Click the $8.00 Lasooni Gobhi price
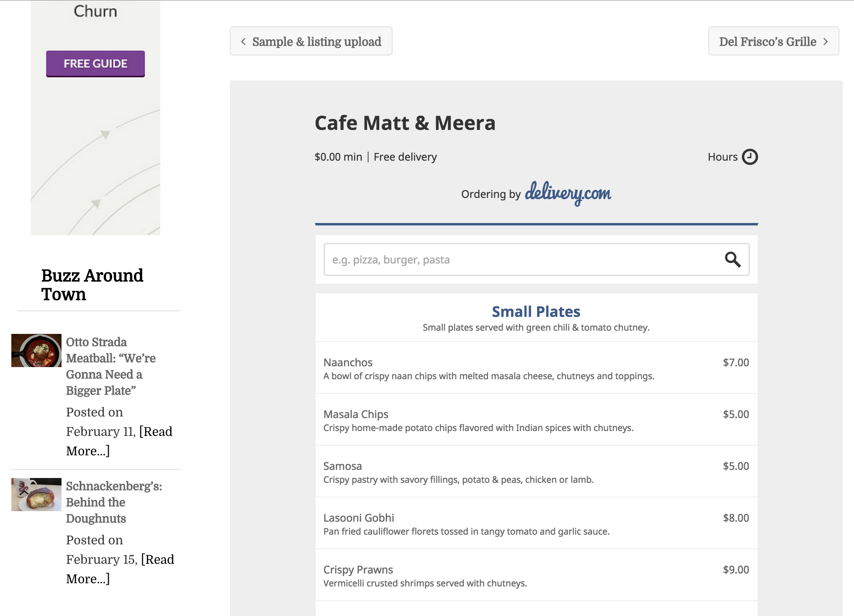 (736, 518)
